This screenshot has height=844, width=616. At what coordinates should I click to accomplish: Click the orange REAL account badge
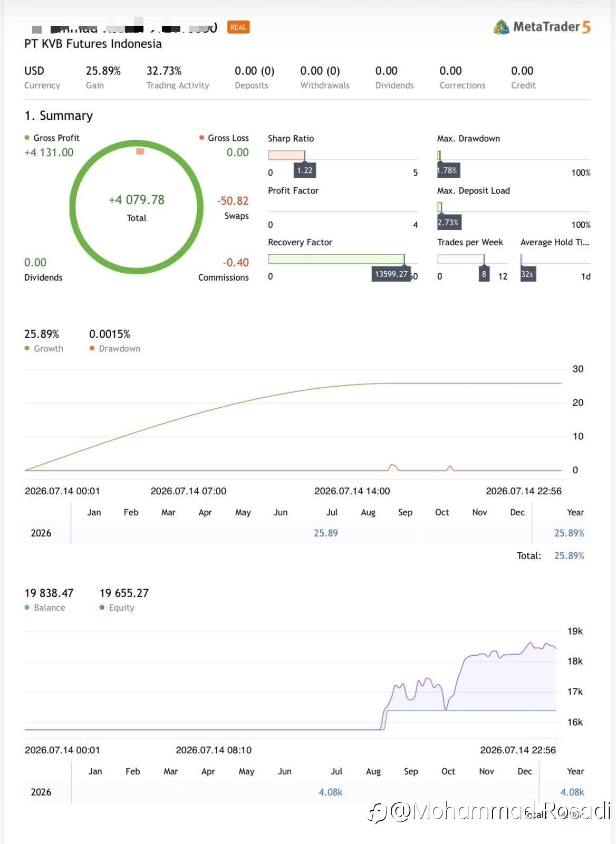238,27
